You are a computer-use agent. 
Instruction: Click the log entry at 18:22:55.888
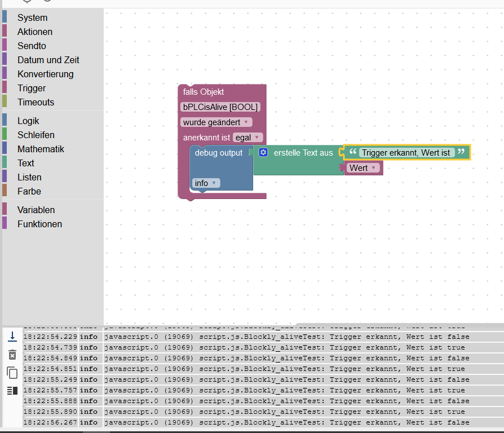263,401
